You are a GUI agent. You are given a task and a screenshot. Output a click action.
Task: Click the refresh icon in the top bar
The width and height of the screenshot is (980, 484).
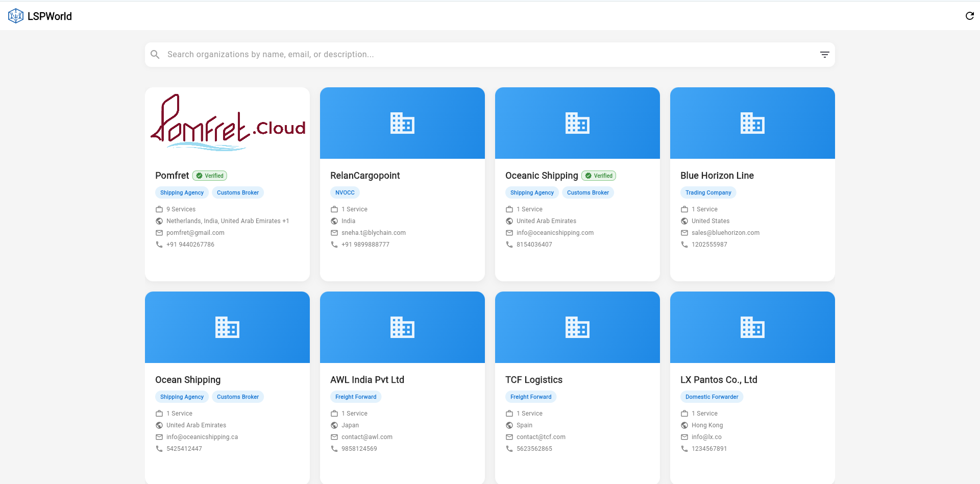pos(969,16)
